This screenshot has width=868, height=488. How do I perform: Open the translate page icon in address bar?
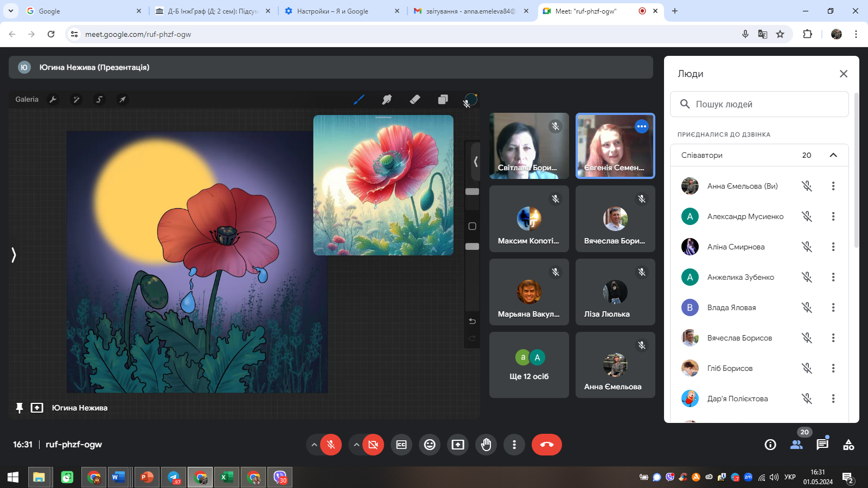click(x=763, y=34)
